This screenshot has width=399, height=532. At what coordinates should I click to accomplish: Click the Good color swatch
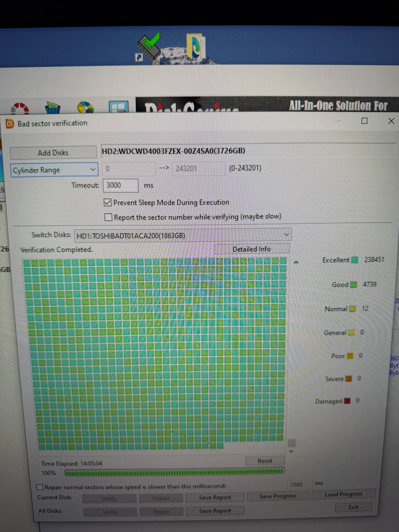354,285
